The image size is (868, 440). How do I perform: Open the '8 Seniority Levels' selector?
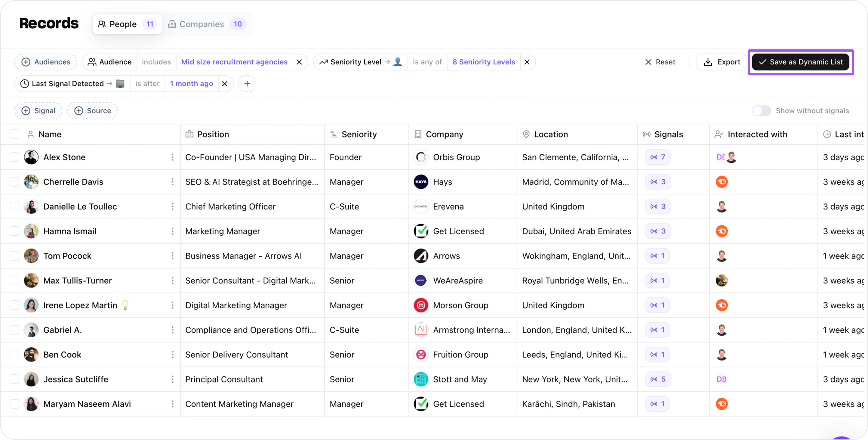[484, 62]
